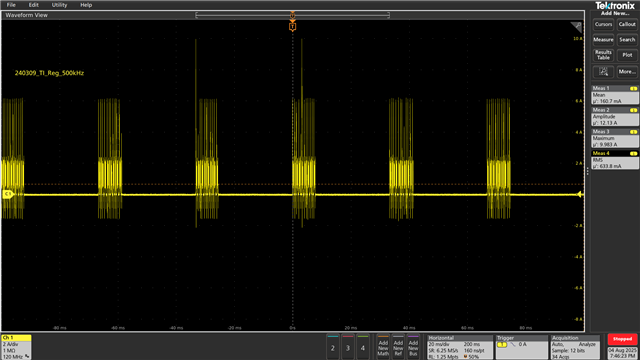Expand the More... add-new options
Viewport: 640px width, 360px height.
[x=627, y=72]
